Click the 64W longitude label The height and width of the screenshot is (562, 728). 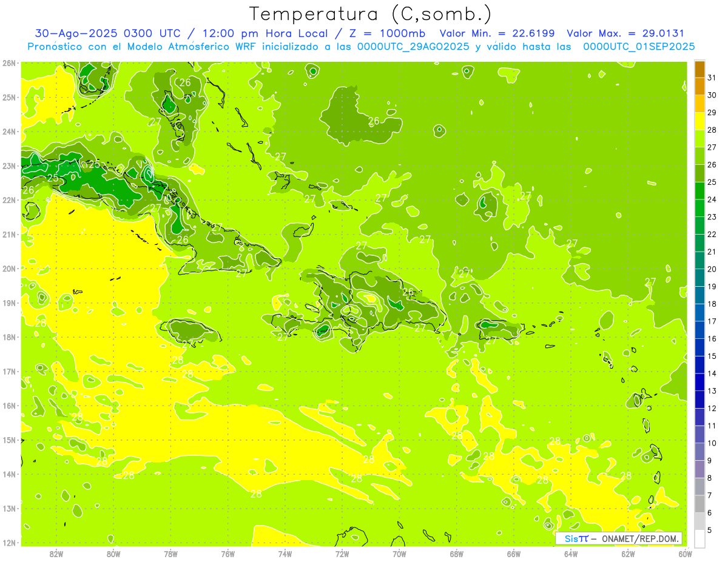tap(571, 554)
